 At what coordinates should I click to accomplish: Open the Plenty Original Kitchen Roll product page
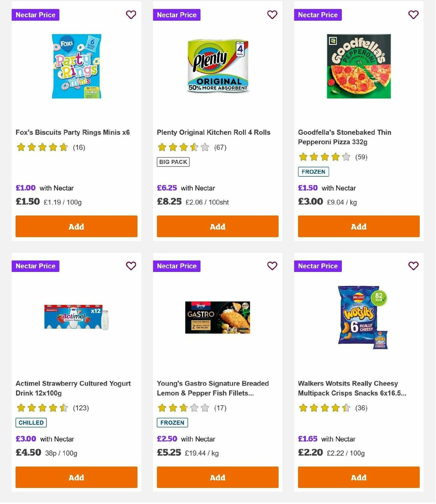pos(213,132)
